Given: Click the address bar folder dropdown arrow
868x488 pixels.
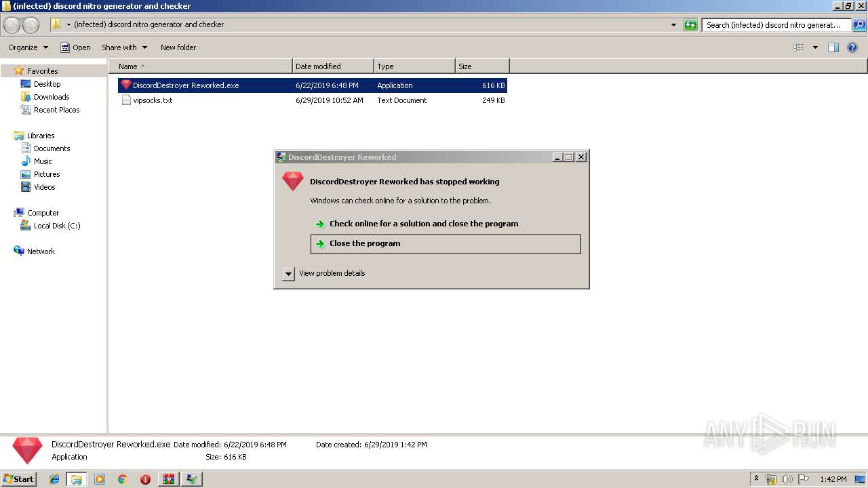Looking at the screenshot, I should pos(68,25).
